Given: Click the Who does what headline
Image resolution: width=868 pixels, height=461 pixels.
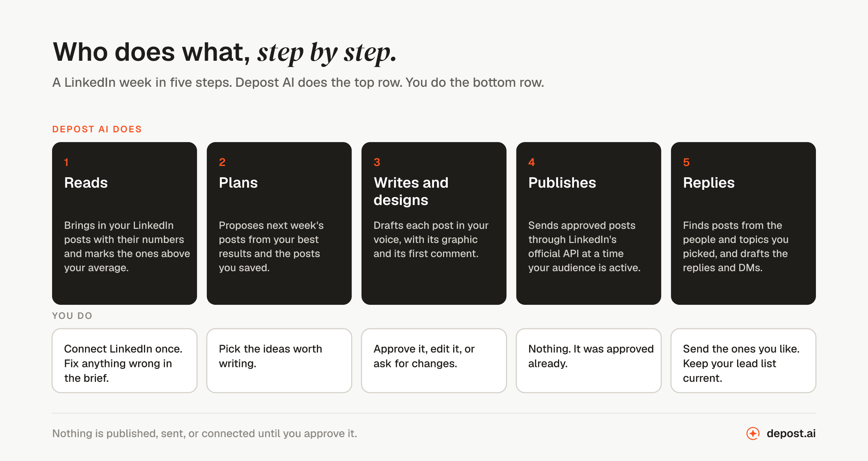Looking at the screenshot, I should (x=225, y=53).
